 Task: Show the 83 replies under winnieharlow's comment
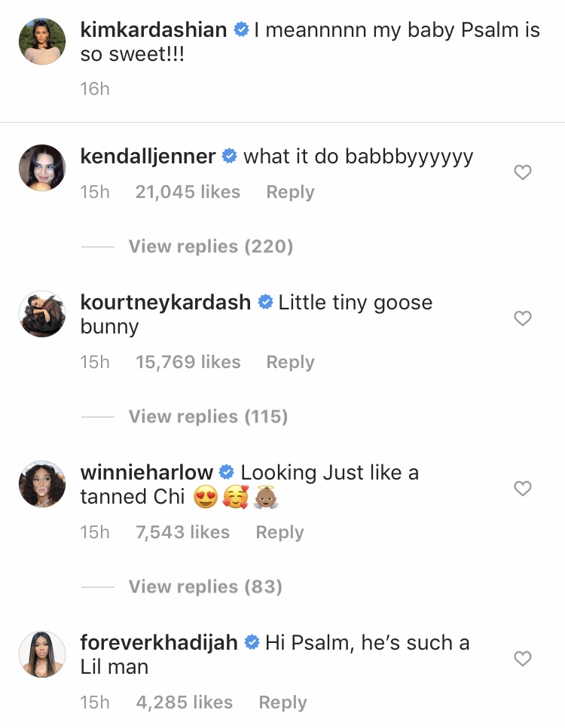point(205,586)
